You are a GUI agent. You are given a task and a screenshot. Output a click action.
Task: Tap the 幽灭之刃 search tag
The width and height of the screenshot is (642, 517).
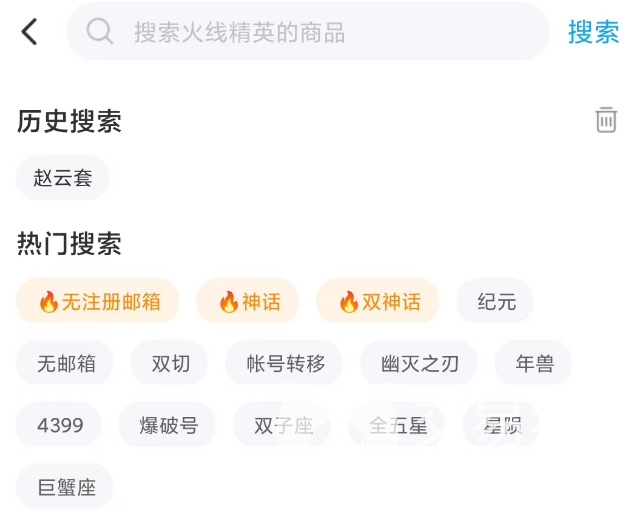click(x=419, y=364)
